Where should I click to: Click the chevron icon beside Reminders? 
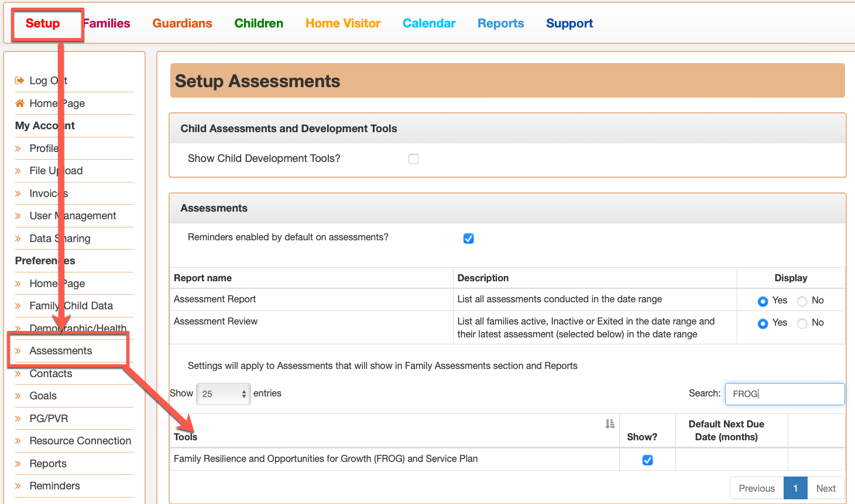(18, 486)
